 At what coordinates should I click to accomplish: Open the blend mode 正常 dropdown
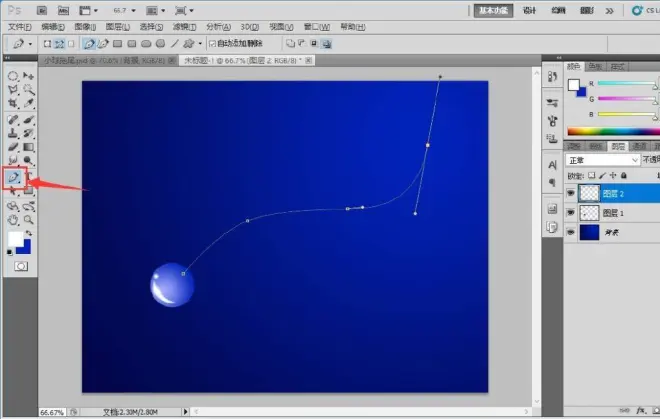point(603,160)
